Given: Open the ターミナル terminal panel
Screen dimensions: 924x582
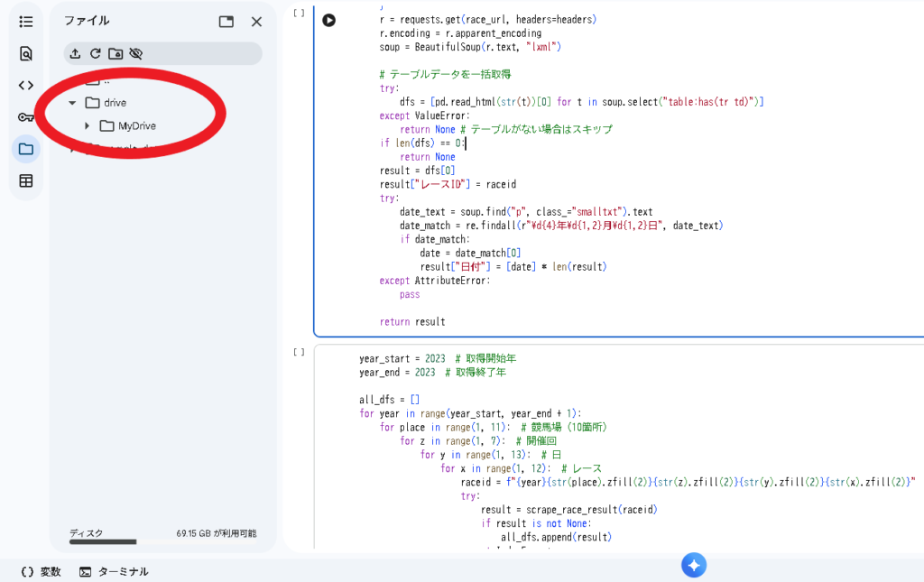Looking at the screenshot, I should click(x=114, y=571).
